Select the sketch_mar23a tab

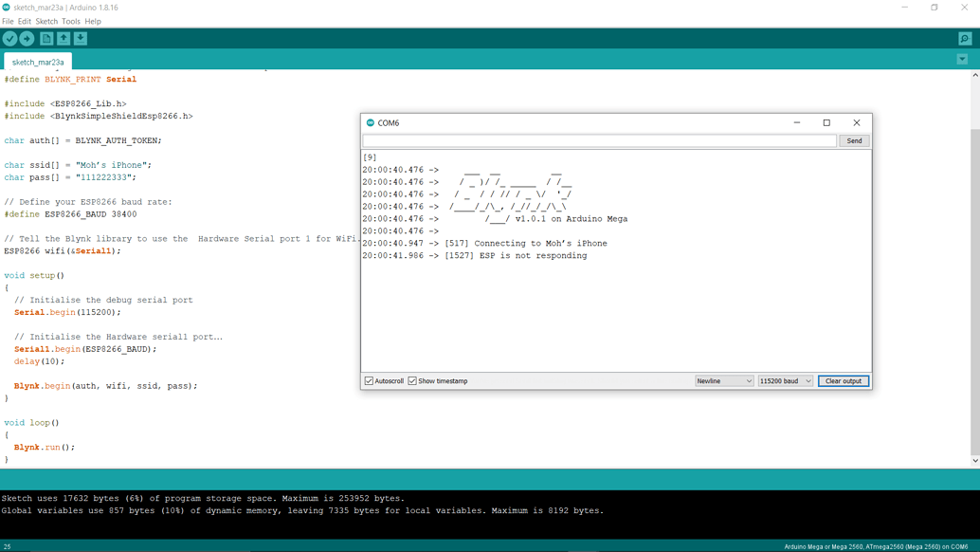point(37,60)
